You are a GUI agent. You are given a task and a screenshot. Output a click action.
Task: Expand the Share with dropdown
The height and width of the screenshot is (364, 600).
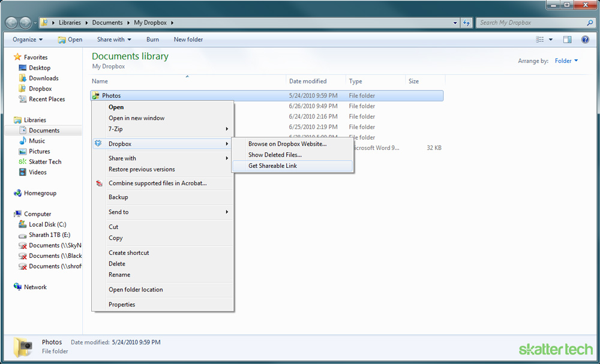click(113, 40)
